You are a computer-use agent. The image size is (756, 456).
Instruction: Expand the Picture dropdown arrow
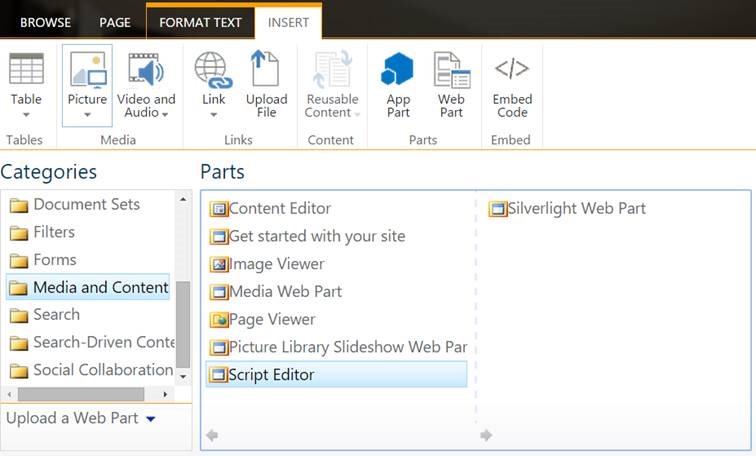tap(87, 115)
